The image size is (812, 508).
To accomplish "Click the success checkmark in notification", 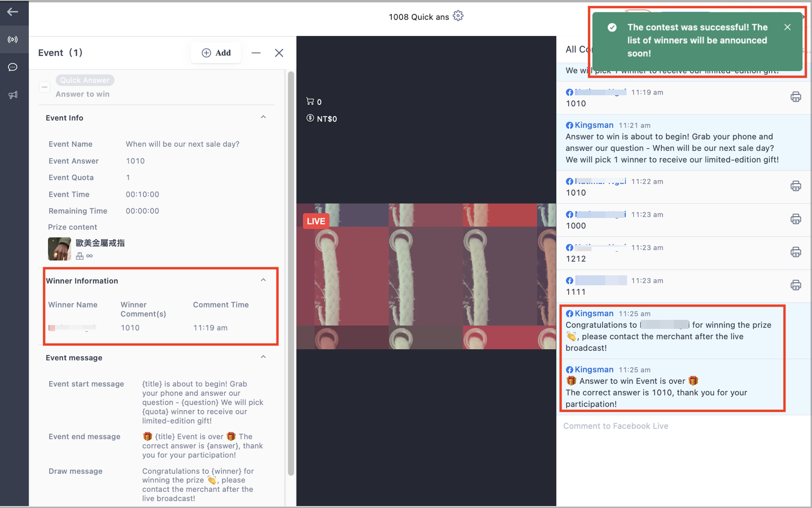I will click(612, 27).
